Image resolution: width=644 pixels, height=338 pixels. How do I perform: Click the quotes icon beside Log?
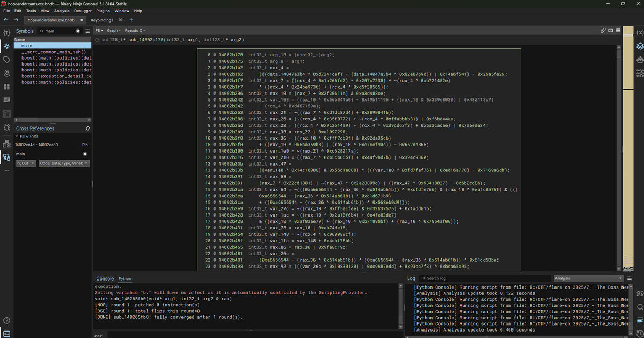pyautogui.click(x=640, y=293)
